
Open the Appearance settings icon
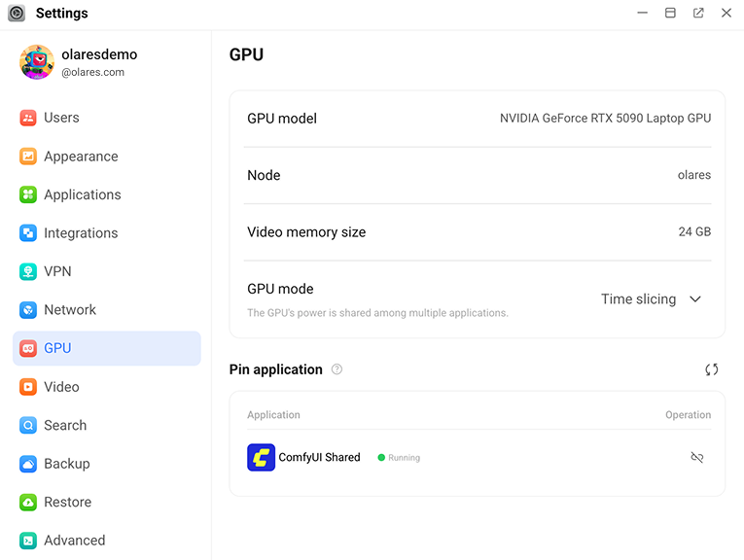click(28, 157)
